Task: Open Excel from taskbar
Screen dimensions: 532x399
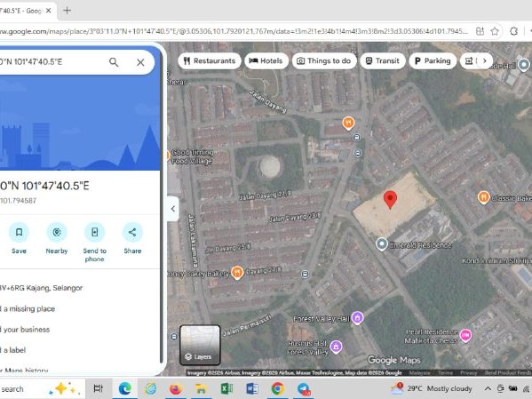Action: (x=226, y=388)
